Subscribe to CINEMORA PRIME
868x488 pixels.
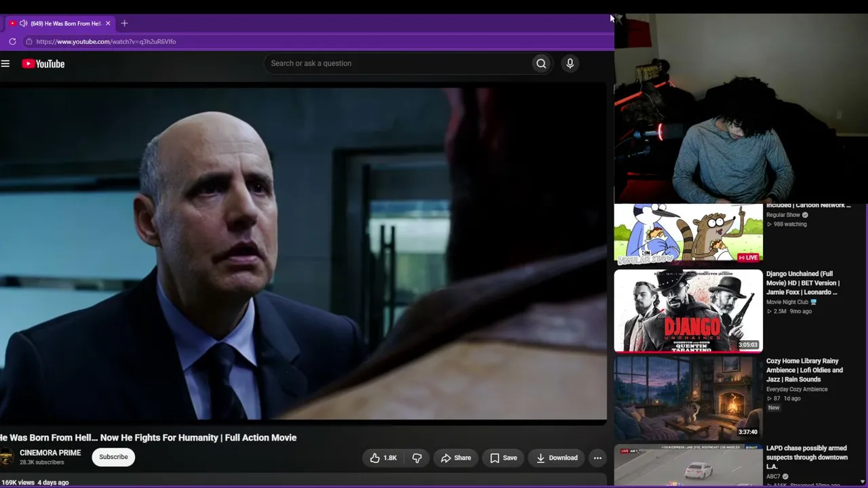113,457
